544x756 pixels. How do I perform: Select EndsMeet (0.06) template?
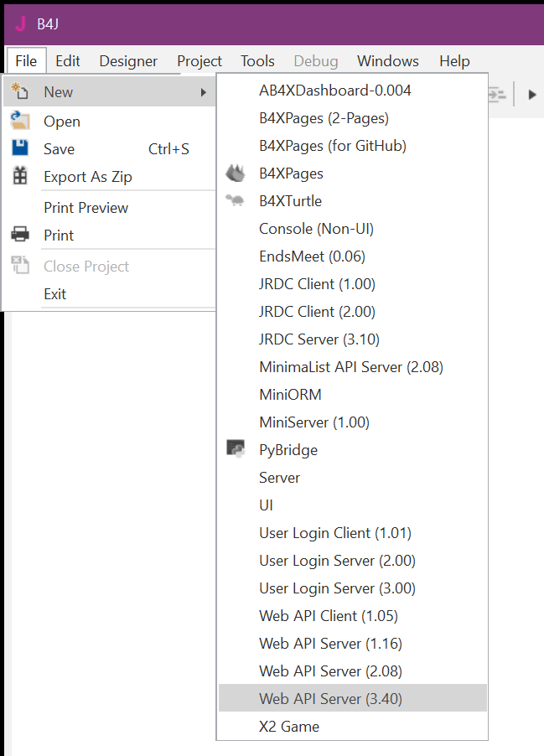click(x=353, y=256)
